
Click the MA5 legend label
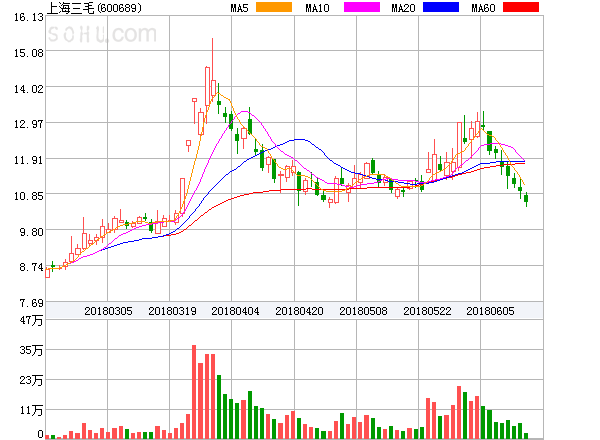239,8
